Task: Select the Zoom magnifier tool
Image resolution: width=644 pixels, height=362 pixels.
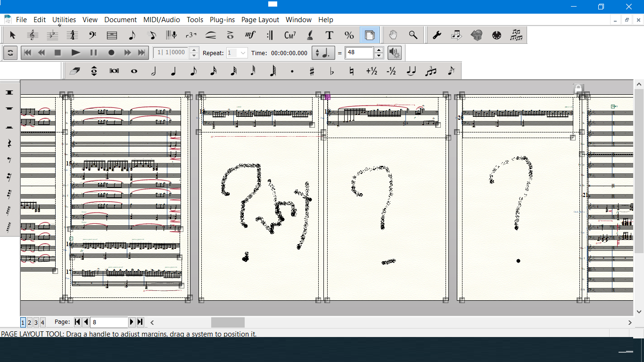Action: point(413,35)
